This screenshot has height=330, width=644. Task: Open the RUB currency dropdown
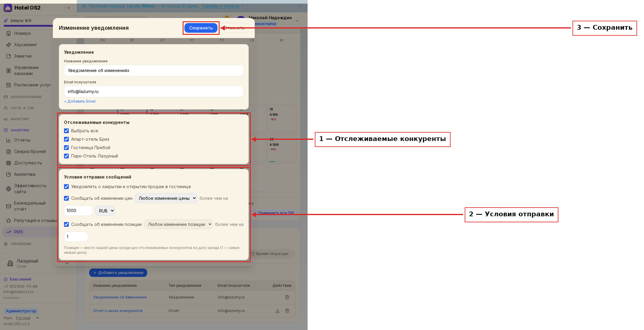[105, 211]
